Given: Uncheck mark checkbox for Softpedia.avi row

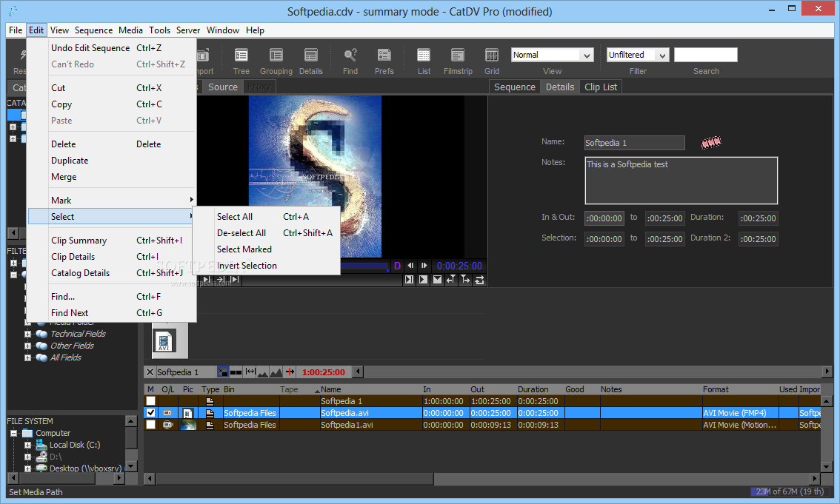Looking at the screenshot, I should 150,412.
